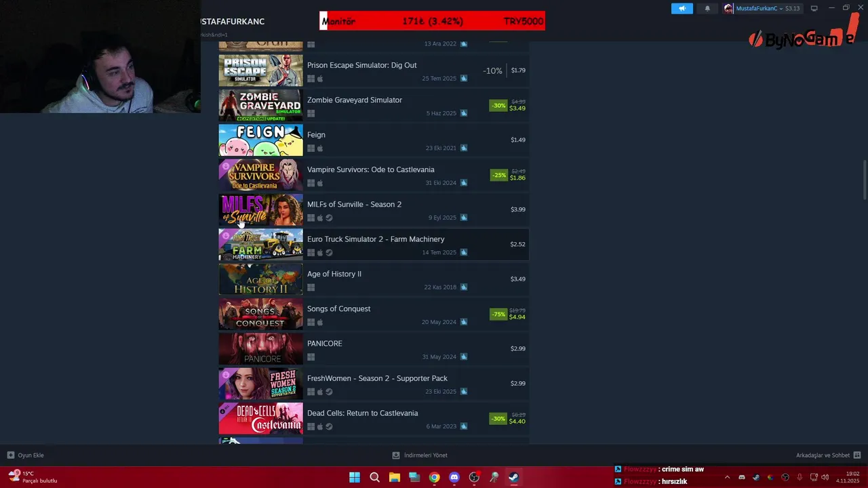Click date icon beside 31 May 2024
The image size is (868, 488).
464,357
